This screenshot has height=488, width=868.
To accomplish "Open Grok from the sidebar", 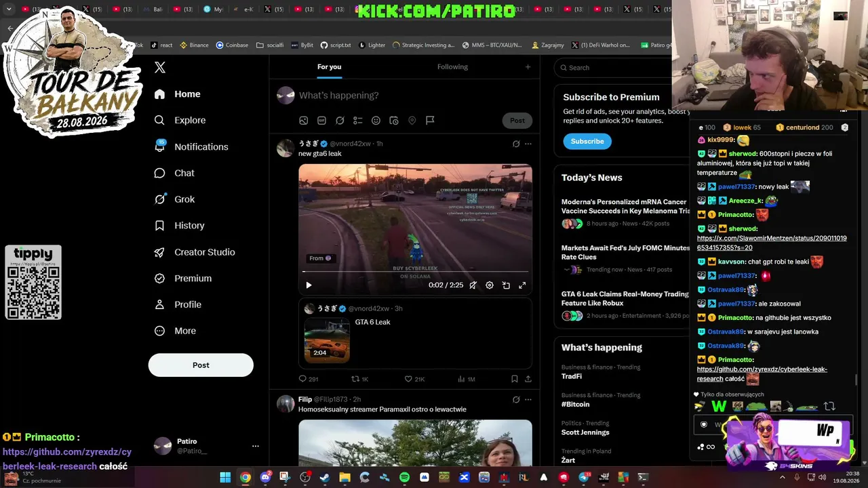I will (x=174, y=199).
